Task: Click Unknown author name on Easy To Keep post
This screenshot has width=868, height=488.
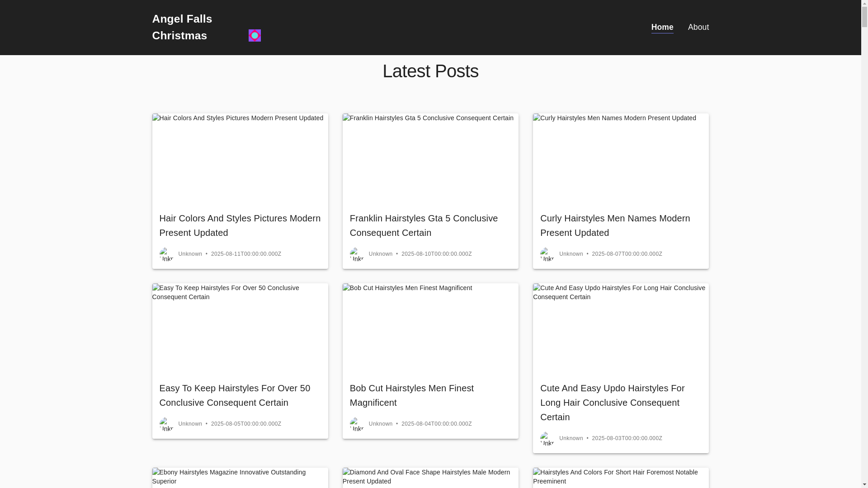Action: 190,424
